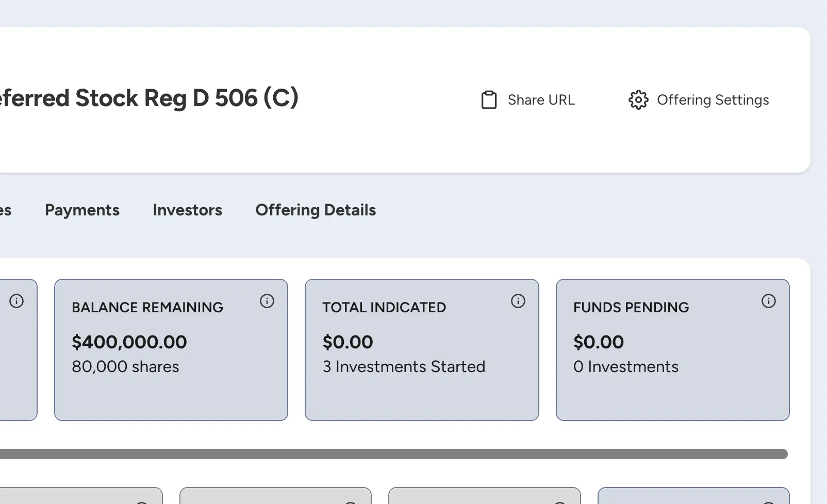This screenshot has height=504, width=827.
Task: Click the gear icon for Offering Settings
Action: (x=638, y=100)
